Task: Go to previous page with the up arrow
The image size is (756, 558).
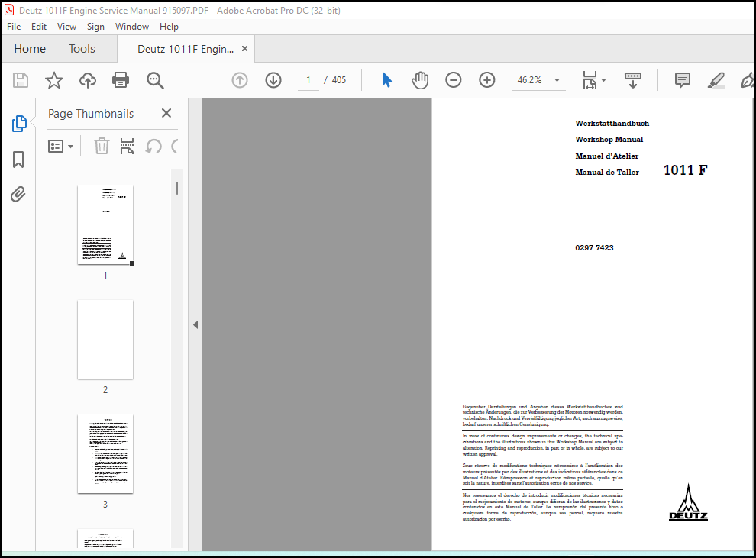Action: (x=240, y=80)
